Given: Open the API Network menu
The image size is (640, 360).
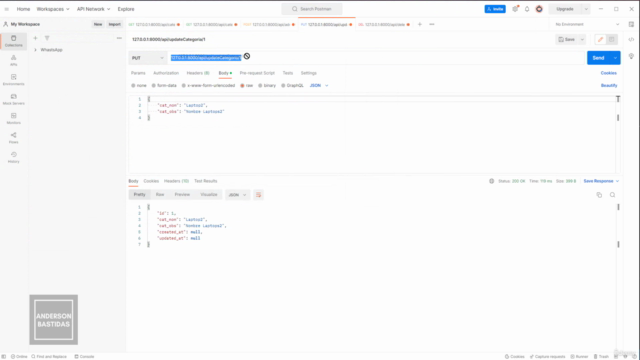Looking at the screenshot, I should point(93,9).
